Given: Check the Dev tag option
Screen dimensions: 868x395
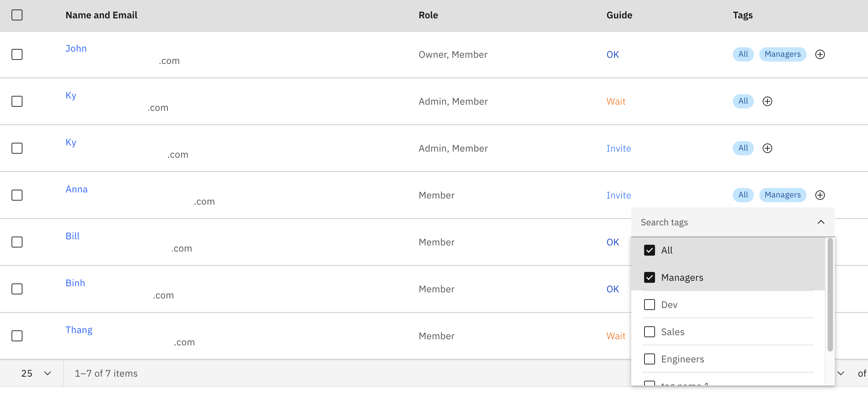Looking at the screenshot, I should point(649,305).
